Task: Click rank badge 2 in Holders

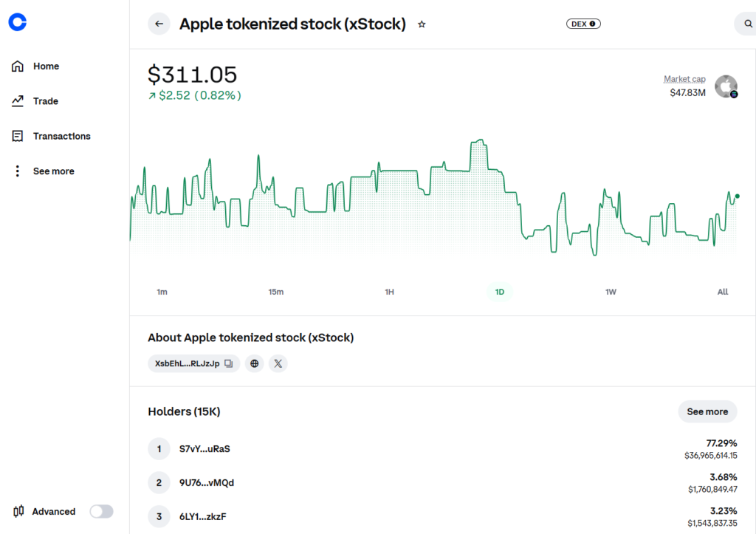Action: (x=159, y=483)
